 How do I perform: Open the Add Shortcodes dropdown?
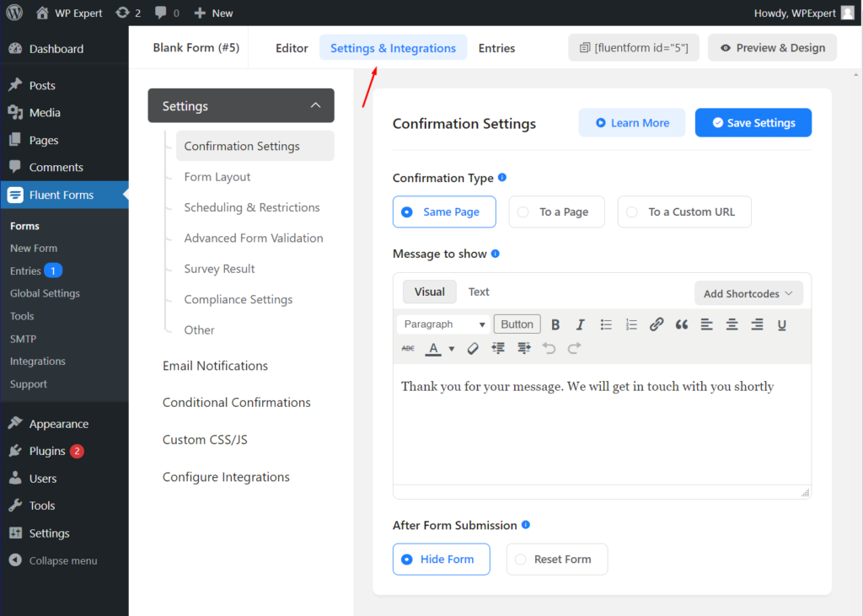[x=748, y=293]
